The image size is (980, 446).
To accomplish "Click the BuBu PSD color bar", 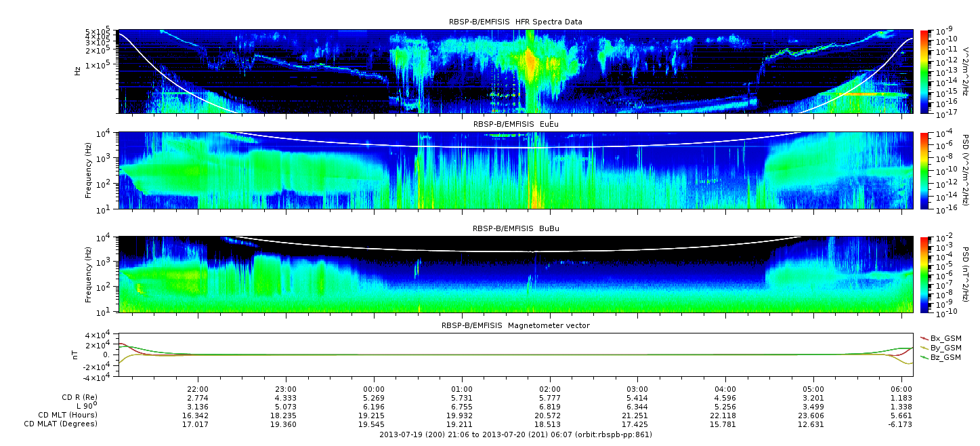I will [x=924, y=274].
